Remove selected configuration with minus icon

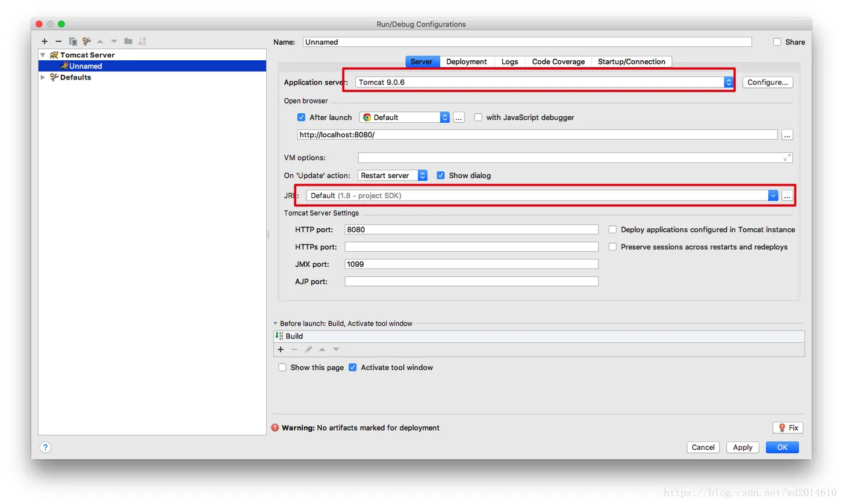58,42
